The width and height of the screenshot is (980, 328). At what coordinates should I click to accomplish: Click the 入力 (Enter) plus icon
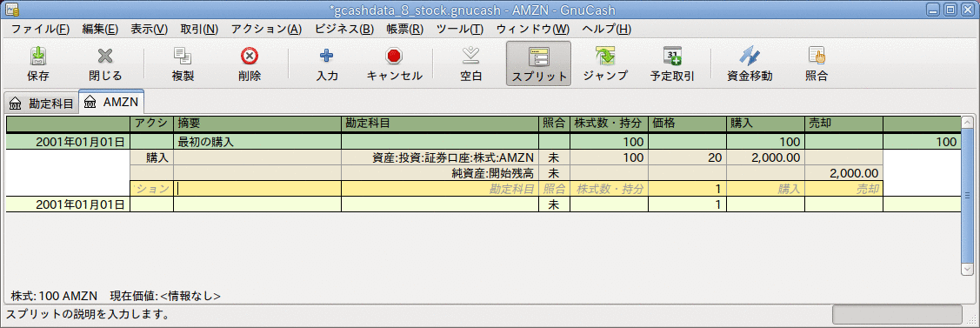326,57
